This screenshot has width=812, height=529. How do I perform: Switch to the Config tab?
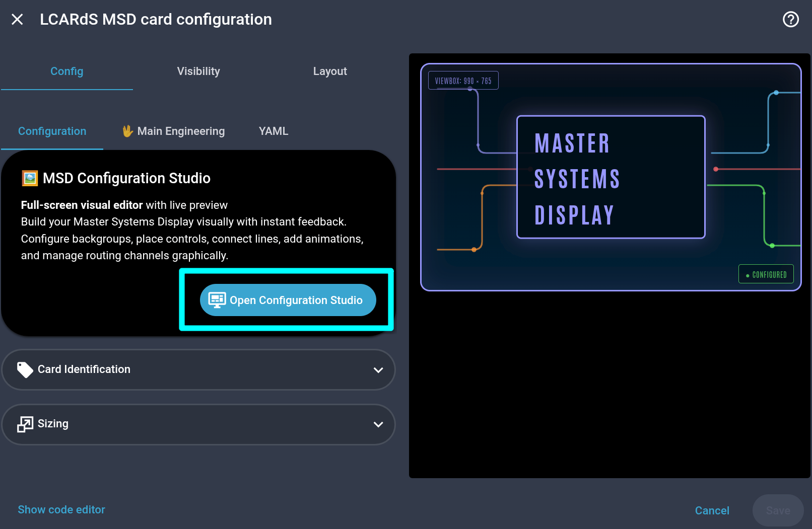67,71
